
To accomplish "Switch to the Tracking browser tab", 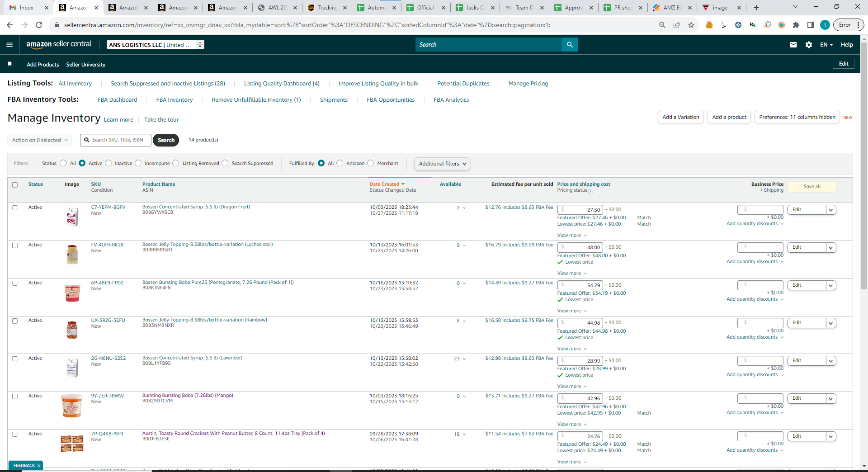I will point(328,8).
